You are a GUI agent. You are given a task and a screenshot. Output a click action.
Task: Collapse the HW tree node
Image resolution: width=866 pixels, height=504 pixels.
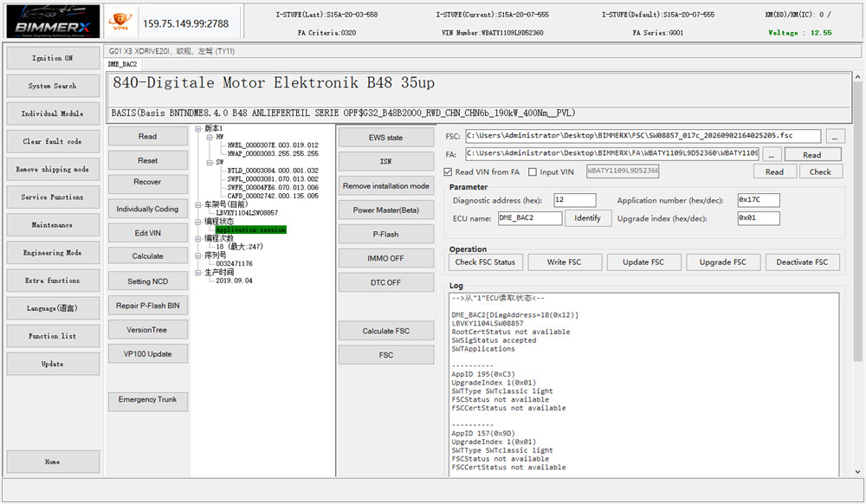click(x=210, y=137)
